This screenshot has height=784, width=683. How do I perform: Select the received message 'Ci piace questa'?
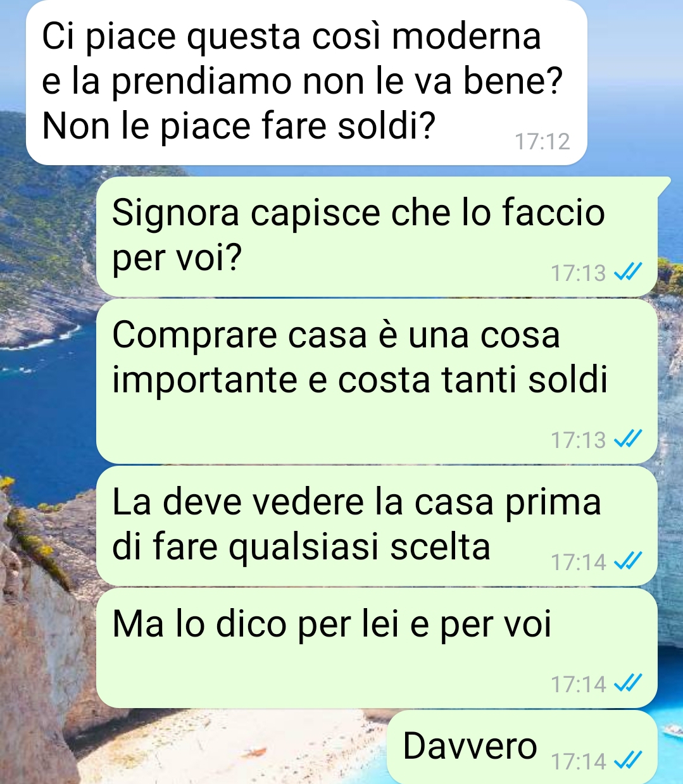[x=306, y=82]
